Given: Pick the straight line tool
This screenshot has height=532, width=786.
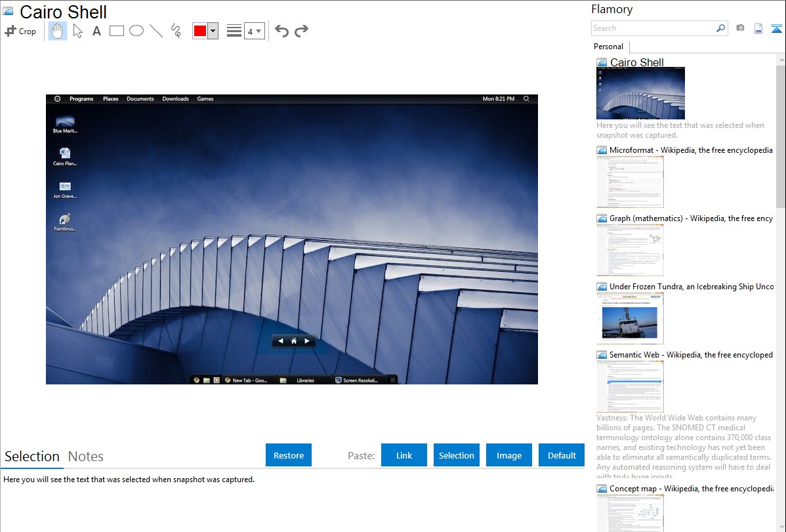Looking at the screenshot, I should click(x=156, y=31).
